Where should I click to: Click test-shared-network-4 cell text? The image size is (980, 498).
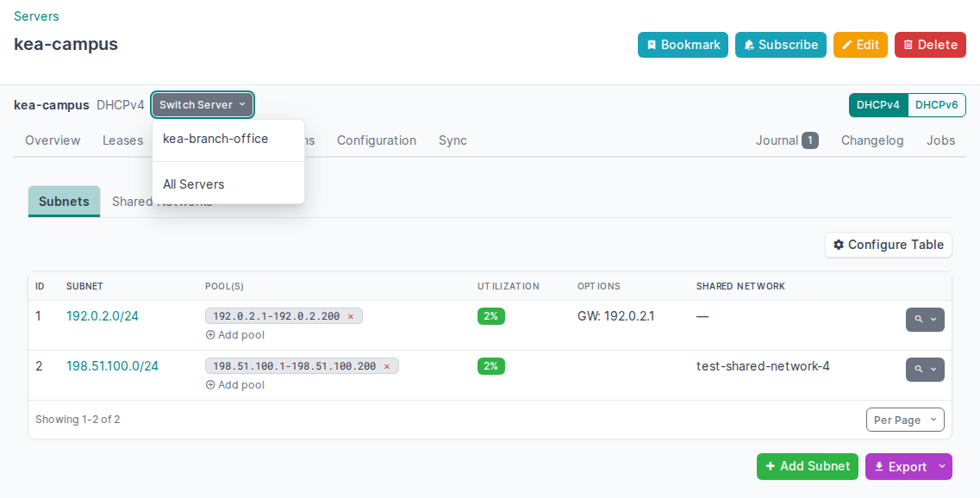point(763,366)
